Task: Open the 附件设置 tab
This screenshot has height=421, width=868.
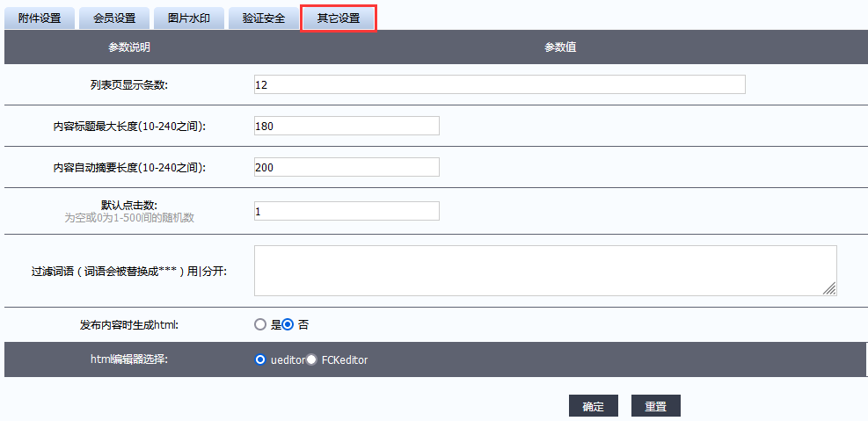Action: 40,18
